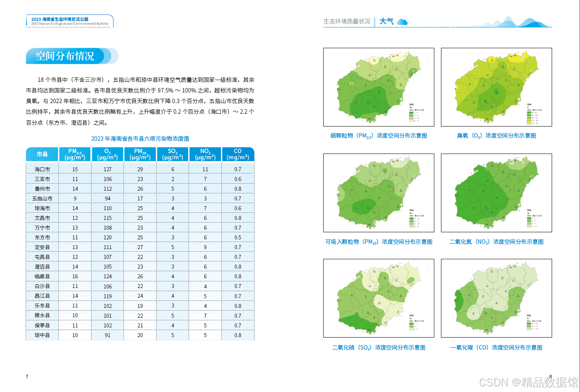Select the 五指山市 row label
Screen dimensions: 580x392
[43, 199]
